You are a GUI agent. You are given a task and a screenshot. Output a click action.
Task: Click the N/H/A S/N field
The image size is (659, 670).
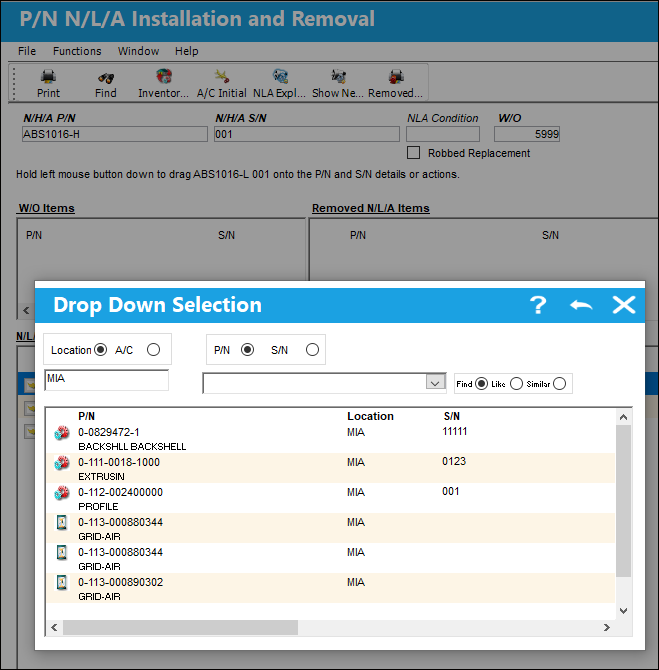click(307, 134)
